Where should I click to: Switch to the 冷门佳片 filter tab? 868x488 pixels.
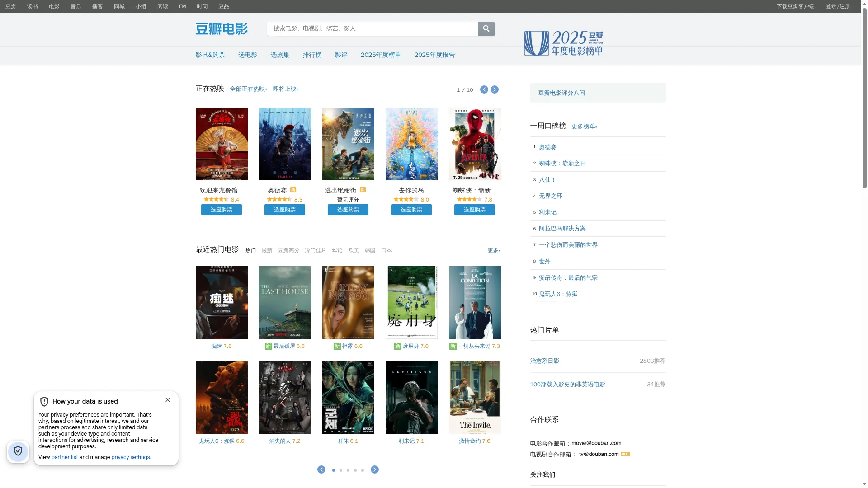pos(316,250)
